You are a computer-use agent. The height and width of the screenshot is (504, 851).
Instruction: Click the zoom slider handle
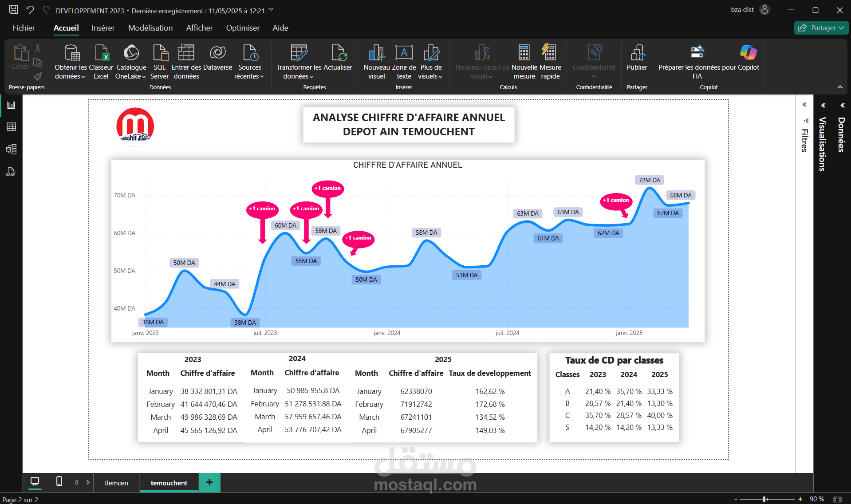coord(765,499)
